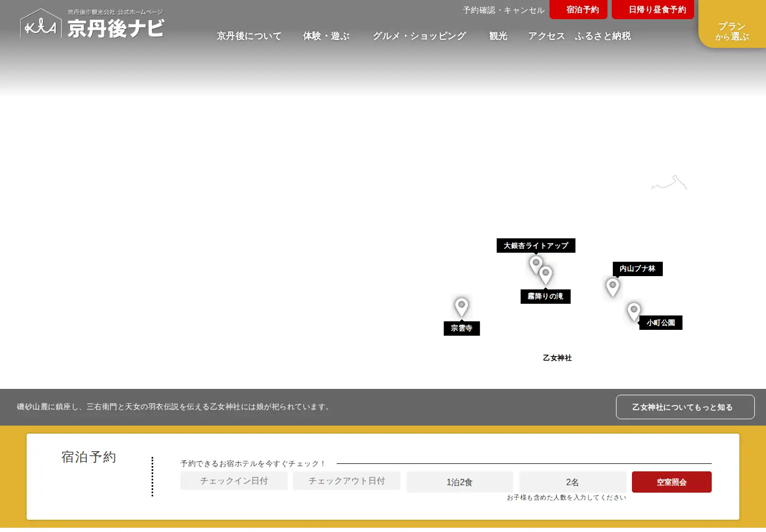Open the アクセス menu
This screenshot has height=532, width=766.
[x=546, y=36]
